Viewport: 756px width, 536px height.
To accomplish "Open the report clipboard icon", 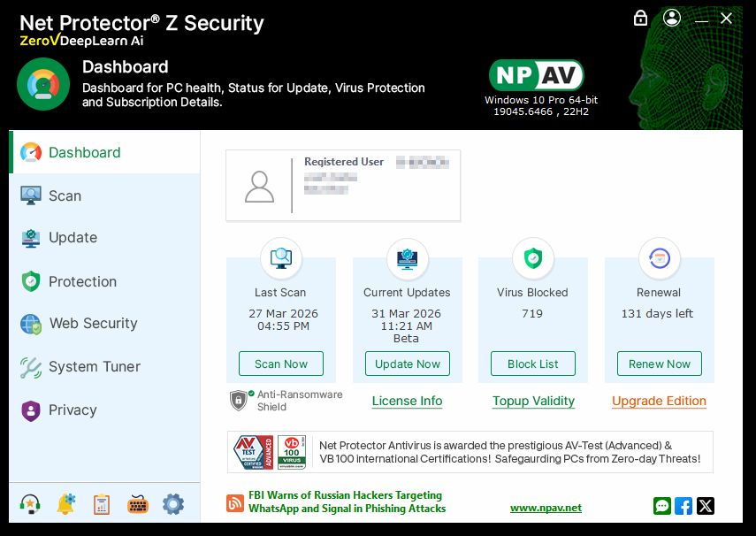I will [x=102, y=504].
